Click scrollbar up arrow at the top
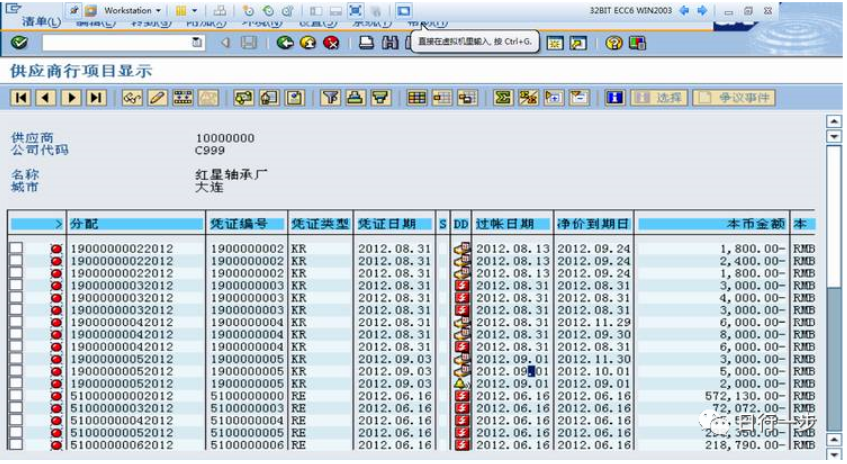The height and width of the screenshot is (464, 847). click(x=834, y=122)
